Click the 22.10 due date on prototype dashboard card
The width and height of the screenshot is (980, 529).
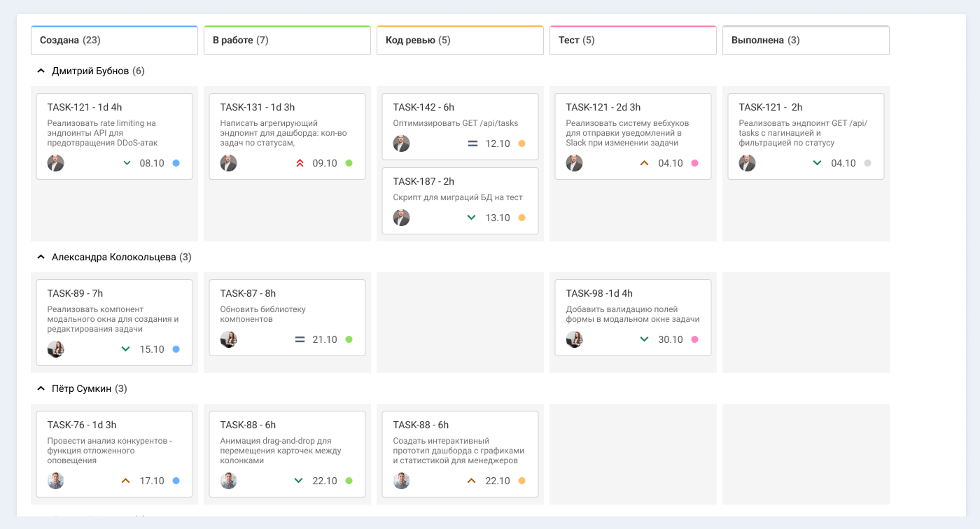498,481
